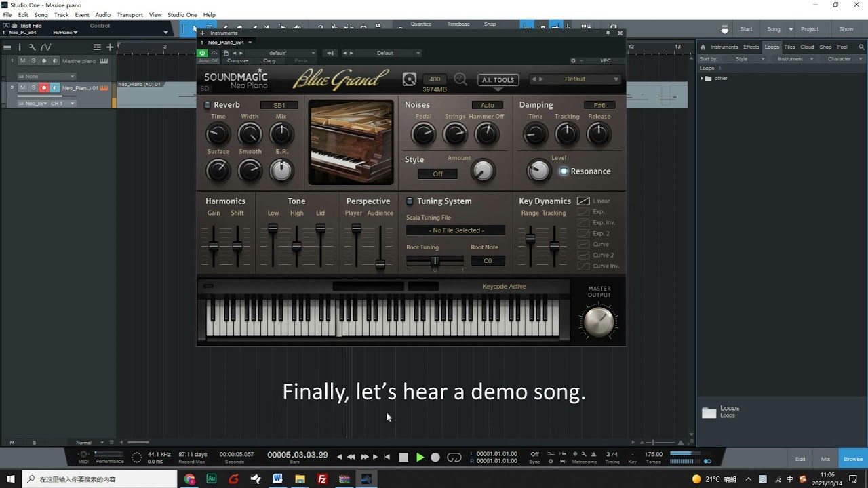Add a new track with plus icon
The width and height of the screenshot is (868, 488).
coord(110,47)
